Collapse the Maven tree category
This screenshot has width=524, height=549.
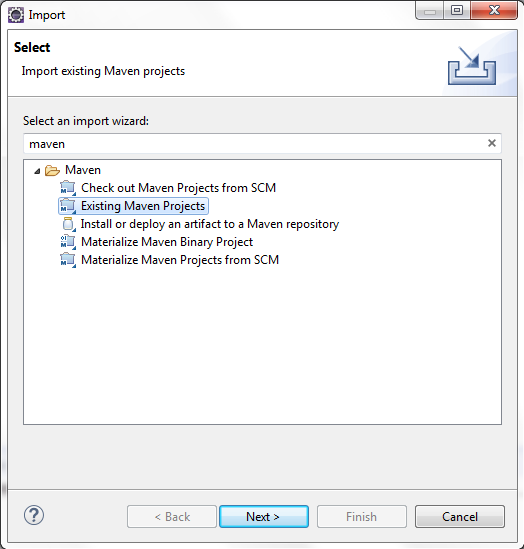click(x=37, y=171)
